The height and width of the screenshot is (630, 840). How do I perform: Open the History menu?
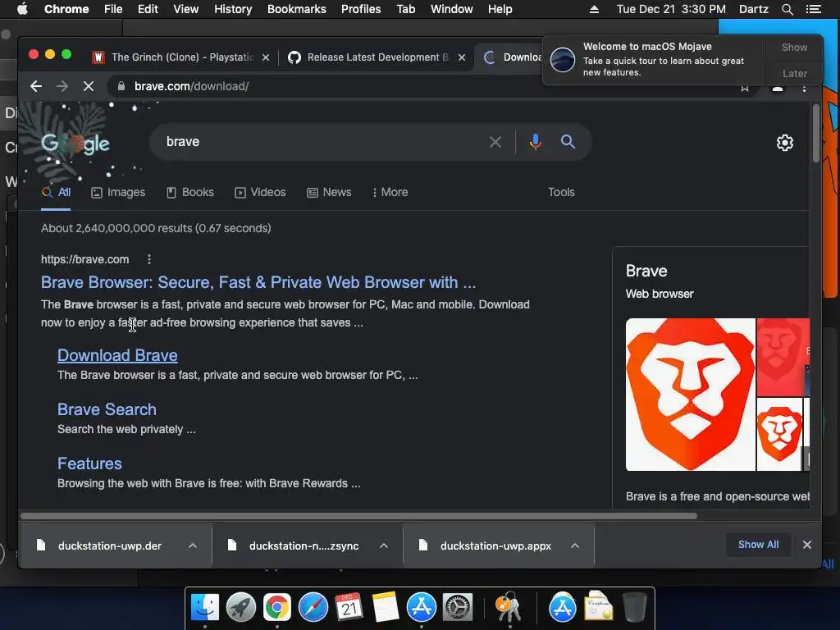(233, 9)
